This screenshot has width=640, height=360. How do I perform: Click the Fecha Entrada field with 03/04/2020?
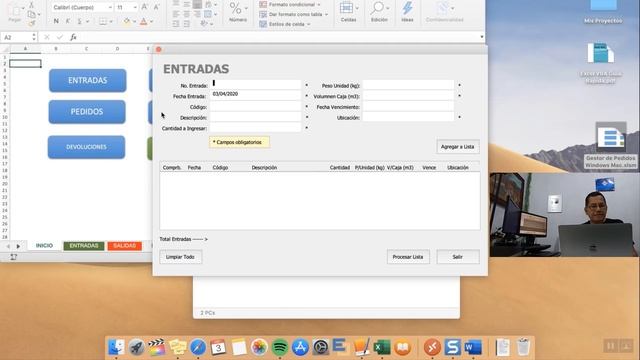coord(256,96)
